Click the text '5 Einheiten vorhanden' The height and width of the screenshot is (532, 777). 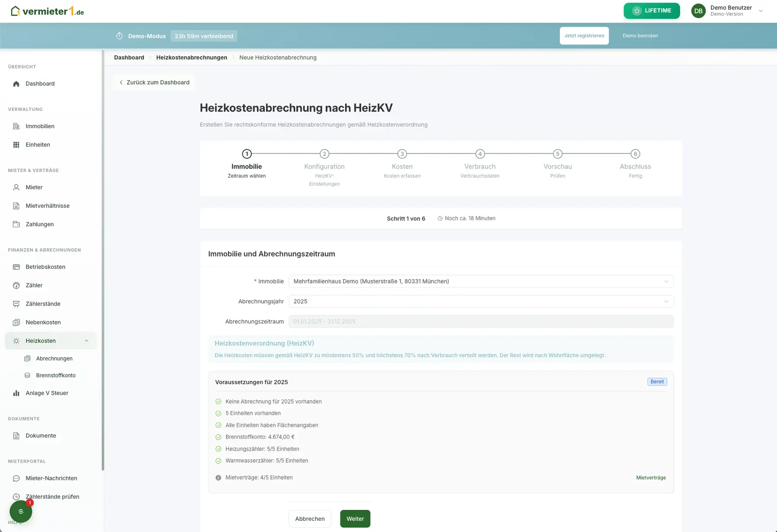[253, 413]
